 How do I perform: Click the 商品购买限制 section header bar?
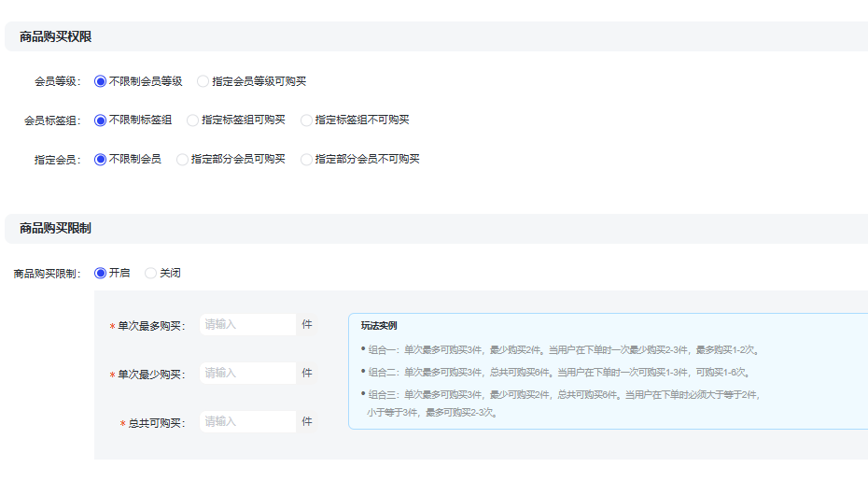[56, 228]
